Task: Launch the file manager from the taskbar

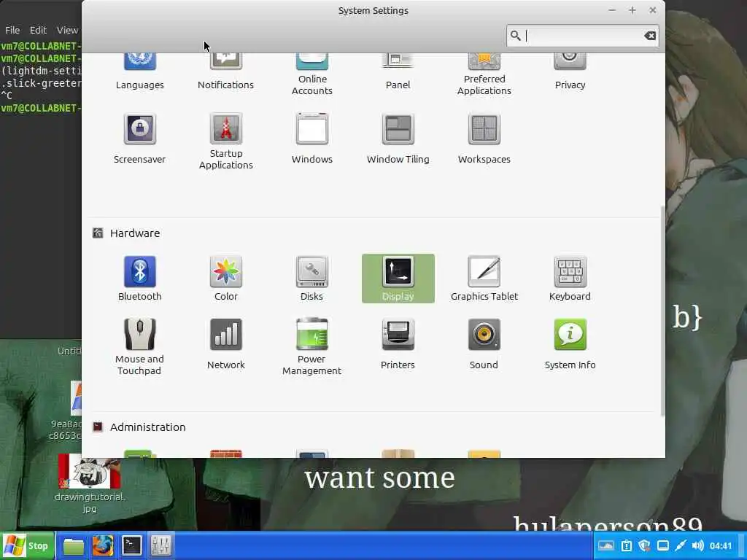Action: [74, 545]
